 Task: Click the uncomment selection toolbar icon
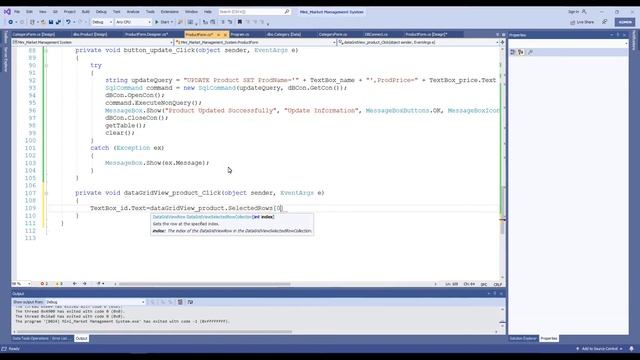click(230, 22)
